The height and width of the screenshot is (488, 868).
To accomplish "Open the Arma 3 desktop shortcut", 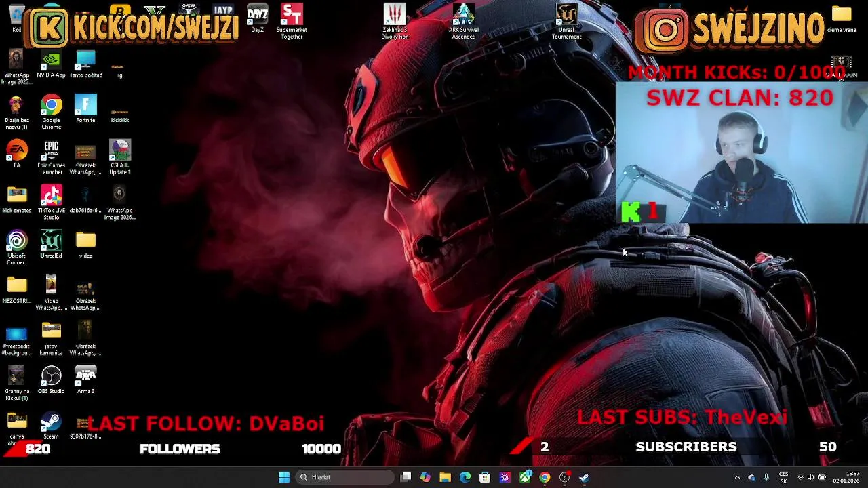I will [x=85, y=380].
